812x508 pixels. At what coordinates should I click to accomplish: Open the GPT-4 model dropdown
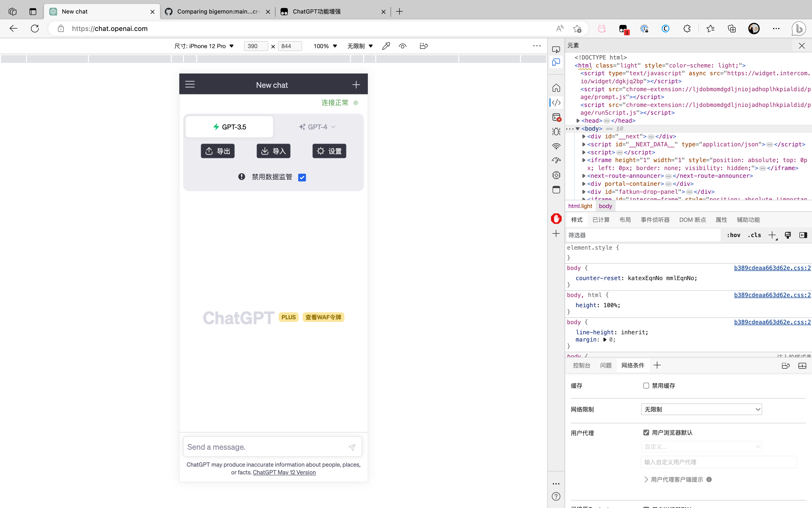point(317,127)
